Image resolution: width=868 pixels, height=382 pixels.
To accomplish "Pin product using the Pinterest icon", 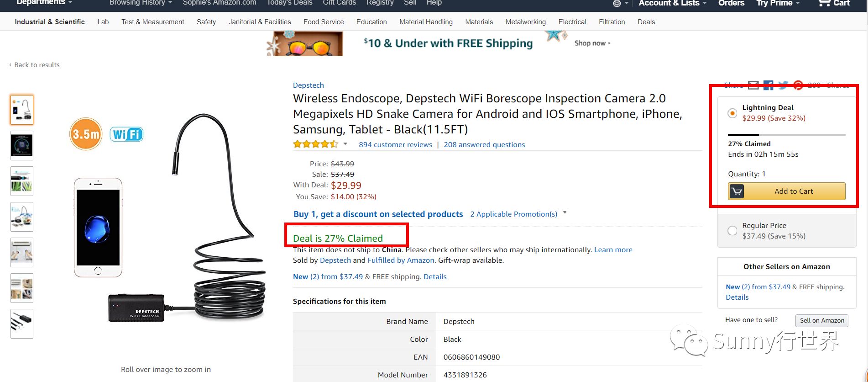I will pyautogui.click(x=798, y=85).
